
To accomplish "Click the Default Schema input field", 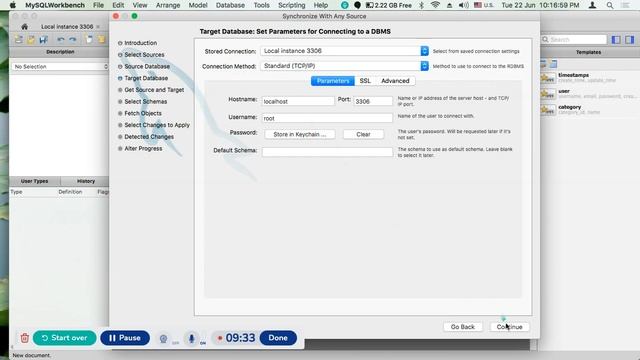I will pos(327,152).
